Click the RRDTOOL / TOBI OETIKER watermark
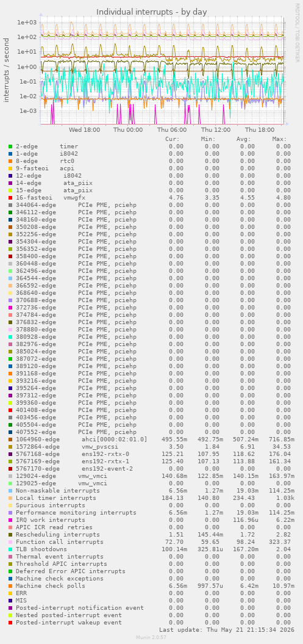 tap(298, 33)
